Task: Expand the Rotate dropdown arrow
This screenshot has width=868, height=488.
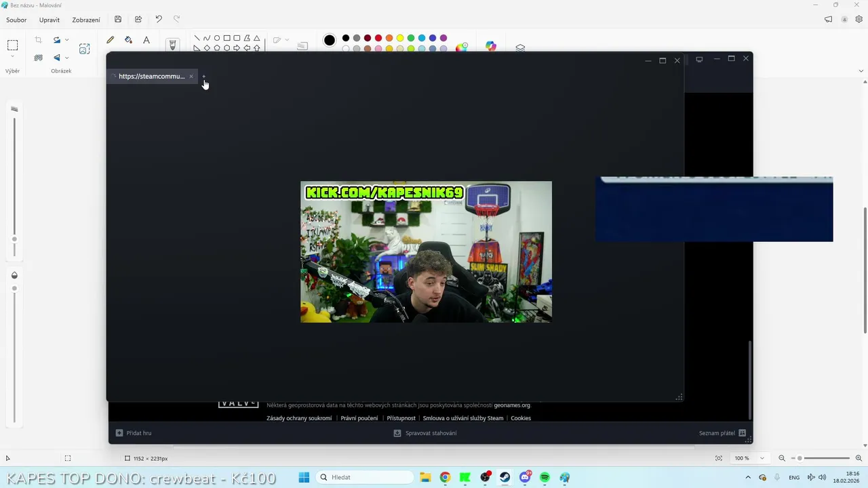Action: click(66, 40)
